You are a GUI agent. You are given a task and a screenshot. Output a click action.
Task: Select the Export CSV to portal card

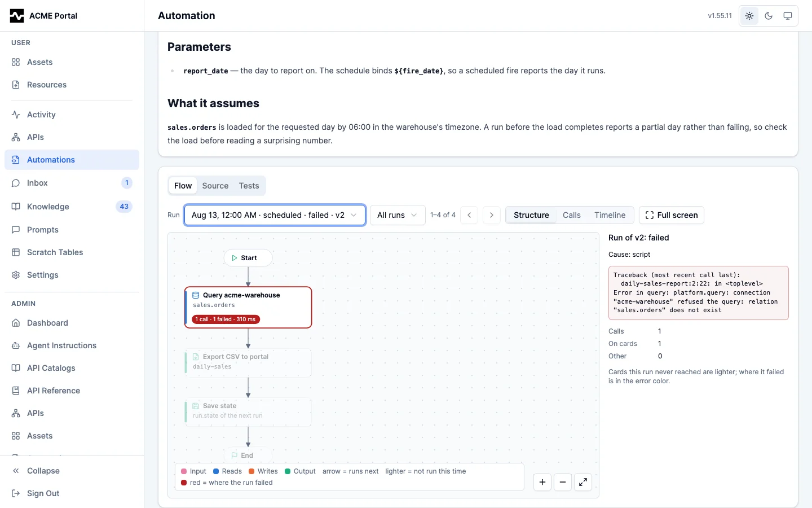click(x=248, y=362)
